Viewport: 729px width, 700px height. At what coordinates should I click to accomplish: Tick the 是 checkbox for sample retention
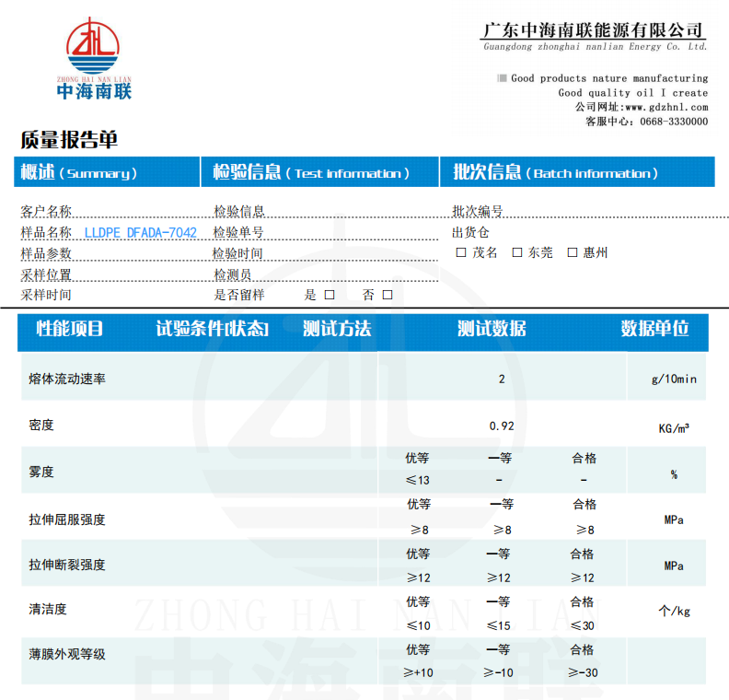[x=330, y=295]
